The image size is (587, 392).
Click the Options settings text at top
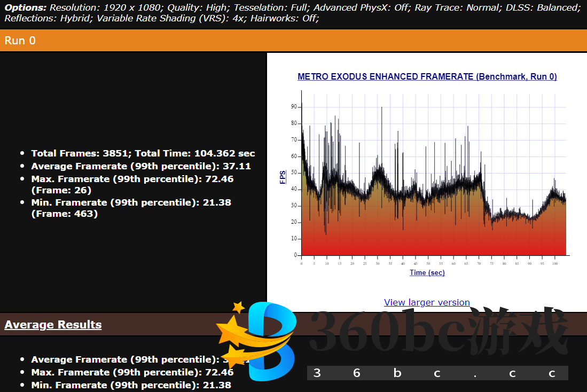coord(293,13)
